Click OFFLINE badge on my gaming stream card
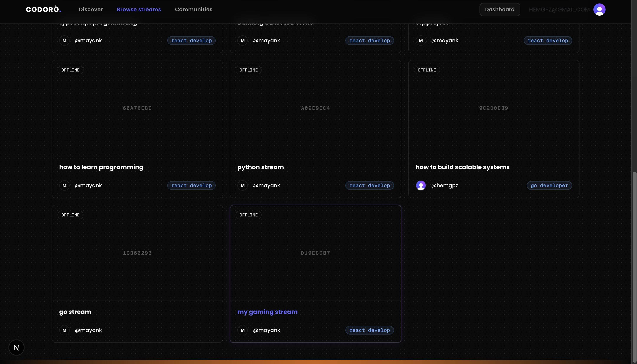 click(x=249, y=215)
